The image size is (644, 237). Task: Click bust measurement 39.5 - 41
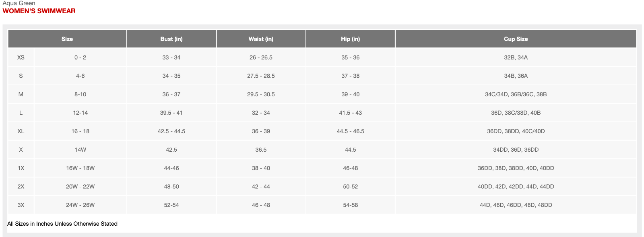171,113
